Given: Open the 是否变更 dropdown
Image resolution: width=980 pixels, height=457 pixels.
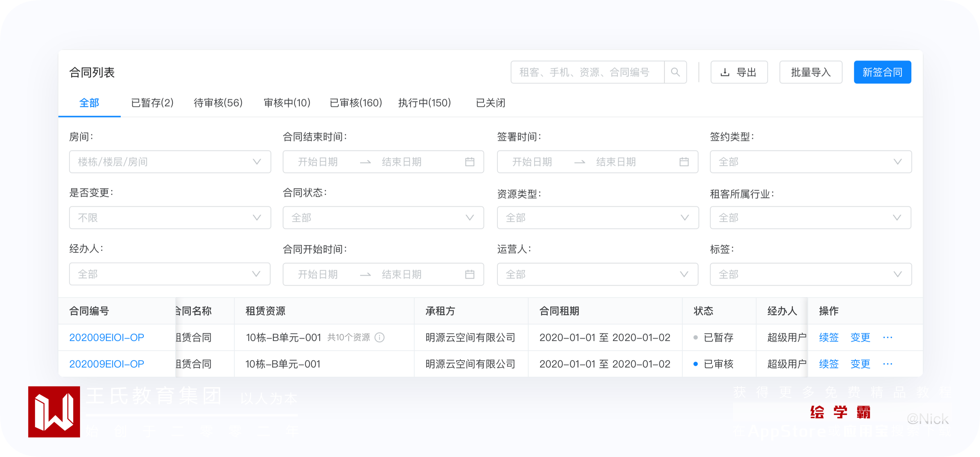Looking at the screenshot, I should click(170, 218).
